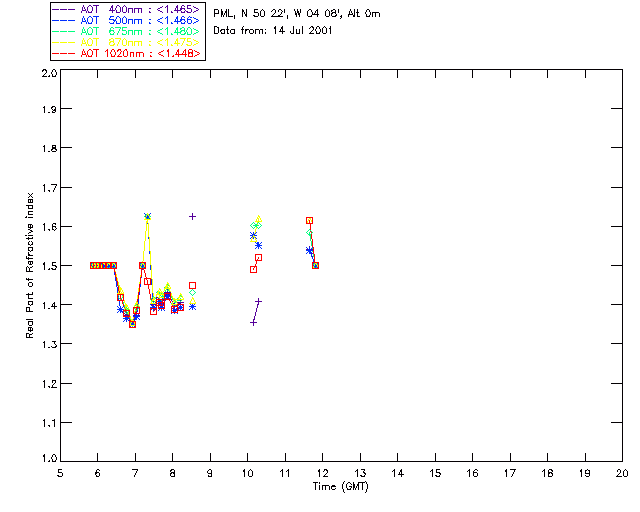Click the lowest purple plus marker near hour 10
Viewport: 640px width, 512px height.
pos(253,323)
